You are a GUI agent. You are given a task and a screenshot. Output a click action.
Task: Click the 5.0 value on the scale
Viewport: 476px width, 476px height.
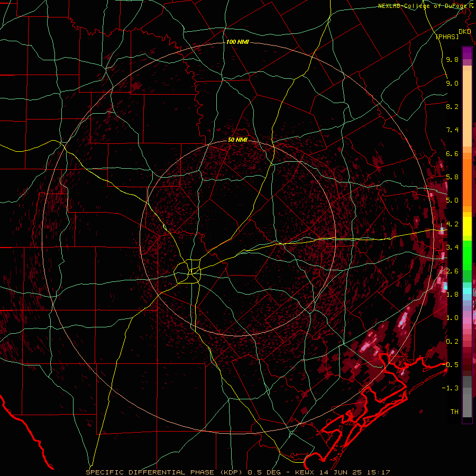(x=452, y=200)
